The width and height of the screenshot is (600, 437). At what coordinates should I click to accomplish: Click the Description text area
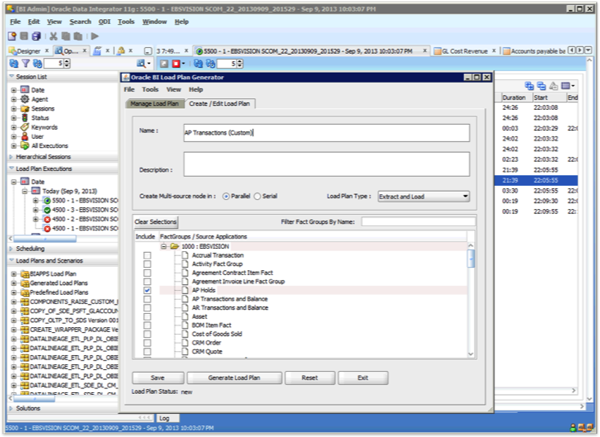click(x=326, y=165)
